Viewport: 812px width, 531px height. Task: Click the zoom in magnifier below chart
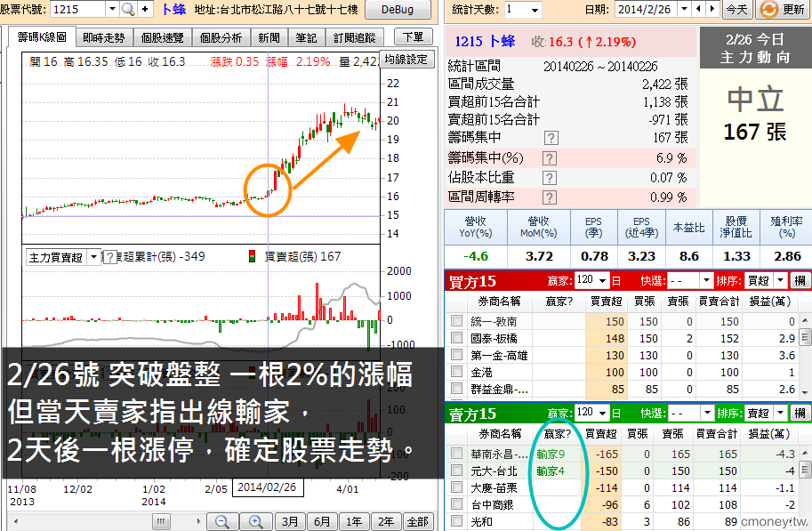(x=255, y=522)
